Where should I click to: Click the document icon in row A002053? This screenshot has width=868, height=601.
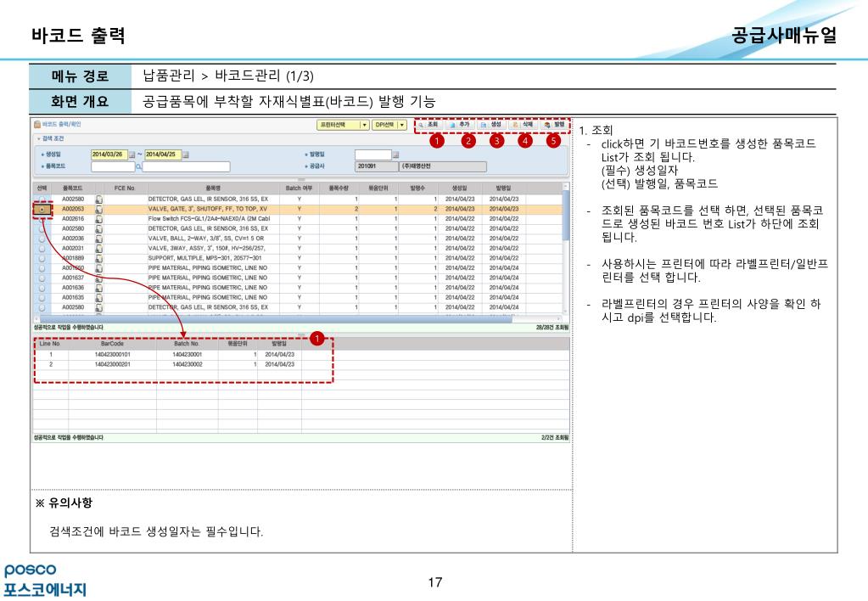pos(98,209)
